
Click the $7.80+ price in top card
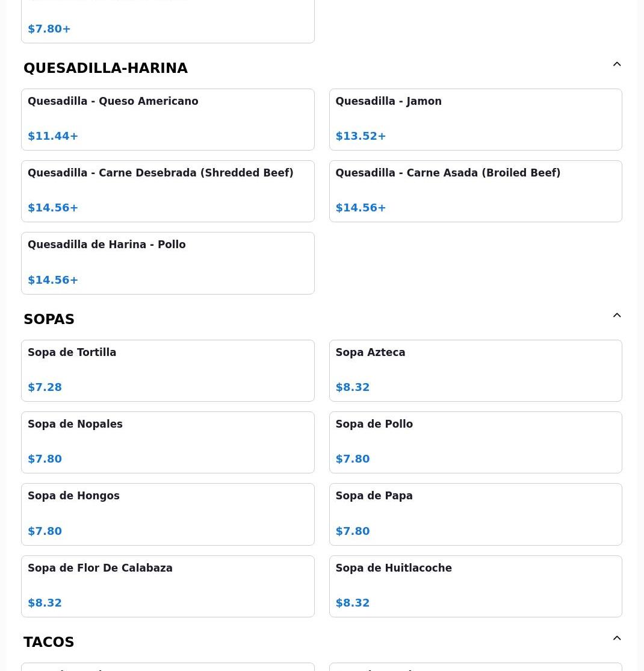[x=49, y=29]
